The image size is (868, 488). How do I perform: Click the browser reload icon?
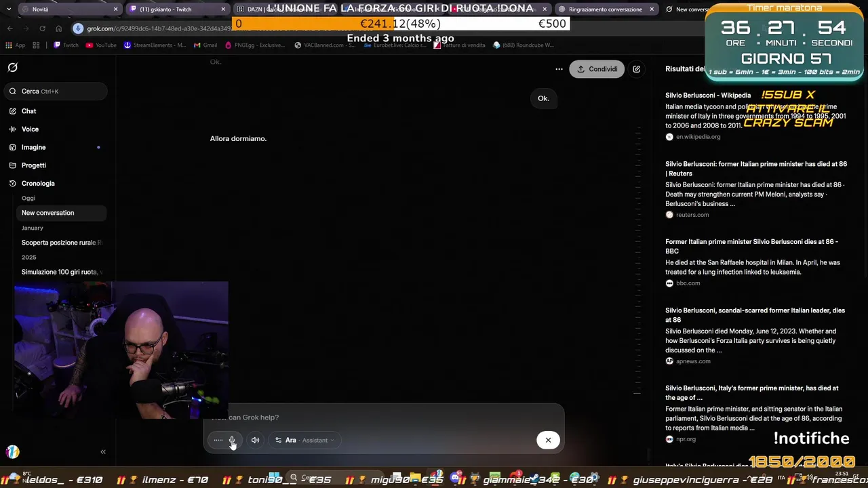42,28
